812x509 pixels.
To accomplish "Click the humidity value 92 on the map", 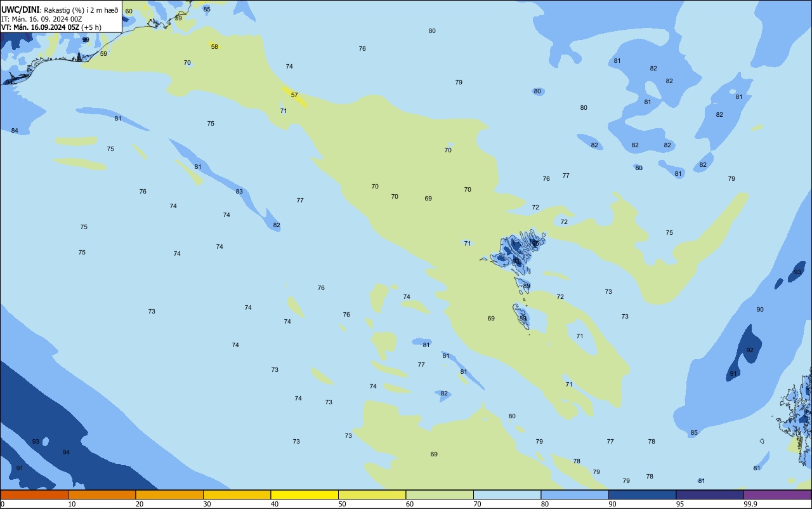I will pos(750,350).
